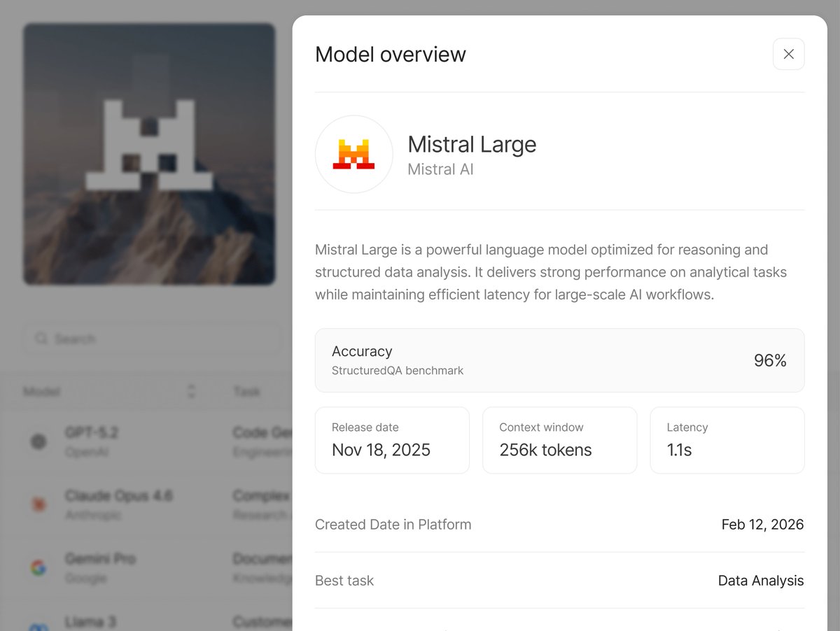This screenshot has height=631, width=840.
Task: Select the Release date card
Action: pyautogui.click(x=392, y=440)
